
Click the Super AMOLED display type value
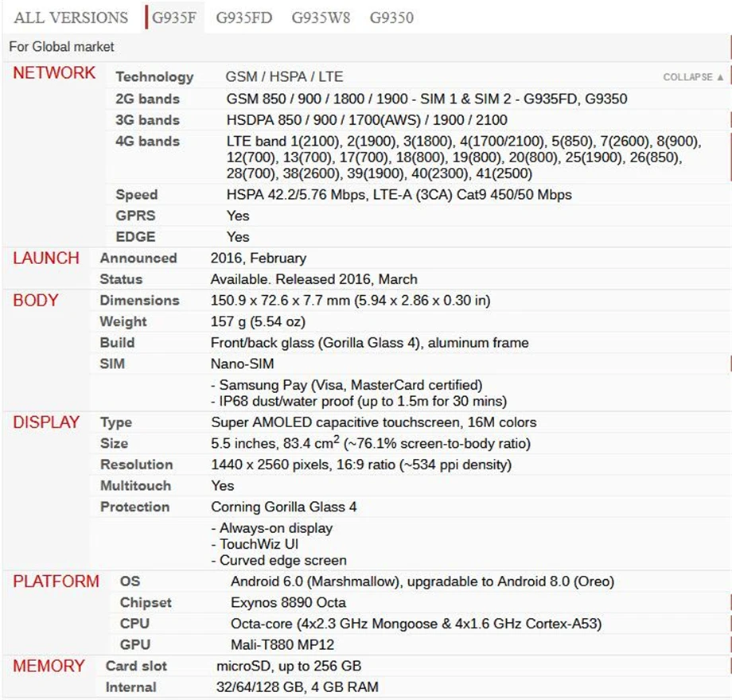pyautogui.click(x=373, y=422)
